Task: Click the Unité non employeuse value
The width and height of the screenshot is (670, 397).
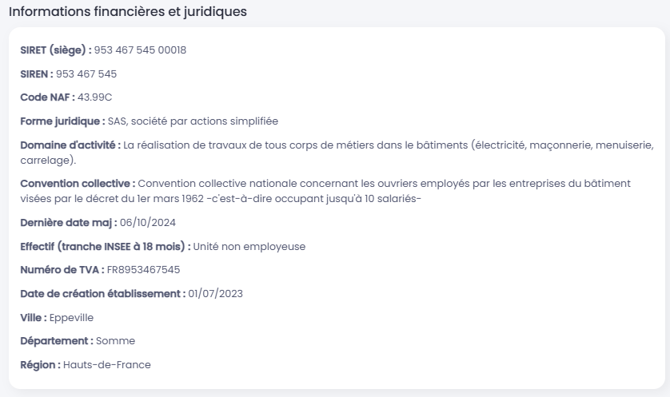Action: point(249,247)
